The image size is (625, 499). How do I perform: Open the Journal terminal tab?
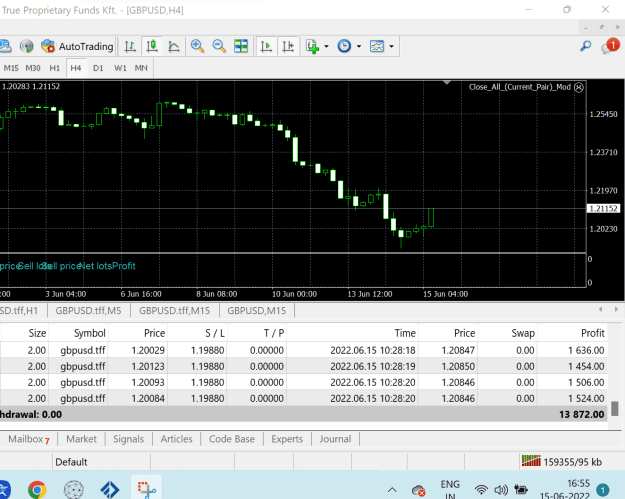(x=335, y=439)
